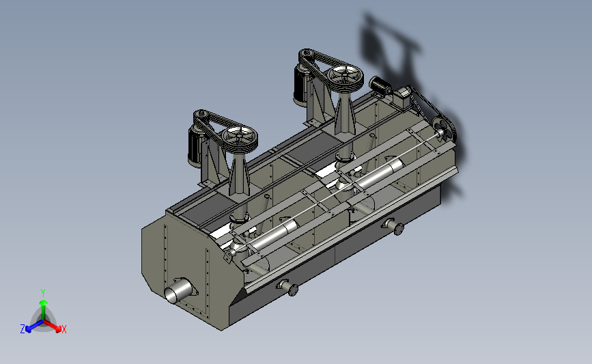This screenshot has height=364, width=592.
Task: Click the red X axis of orientation triad
Action: pos(53,326)
